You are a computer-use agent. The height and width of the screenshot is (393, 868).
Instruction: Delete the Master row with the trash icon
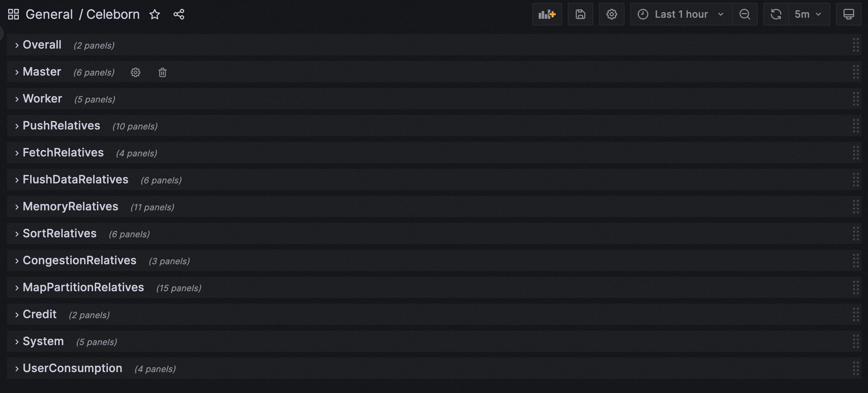[x=163, y=72]
